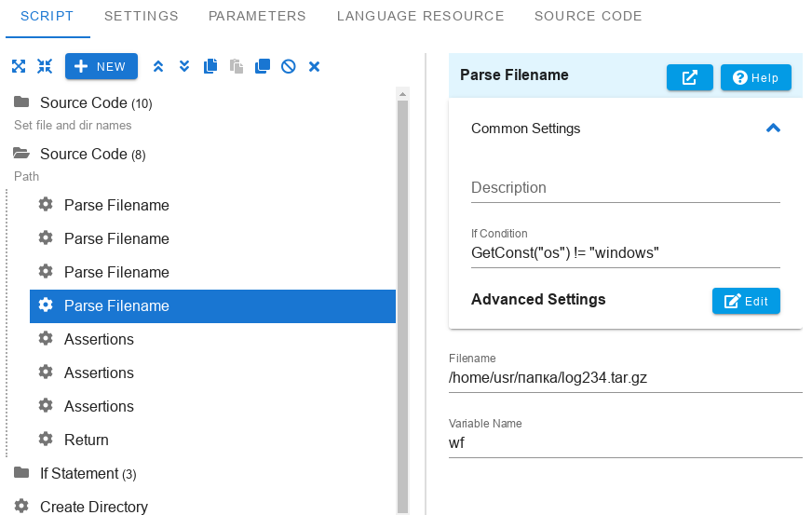Click the New button
812x515 pixels.
tap(101, 66)
